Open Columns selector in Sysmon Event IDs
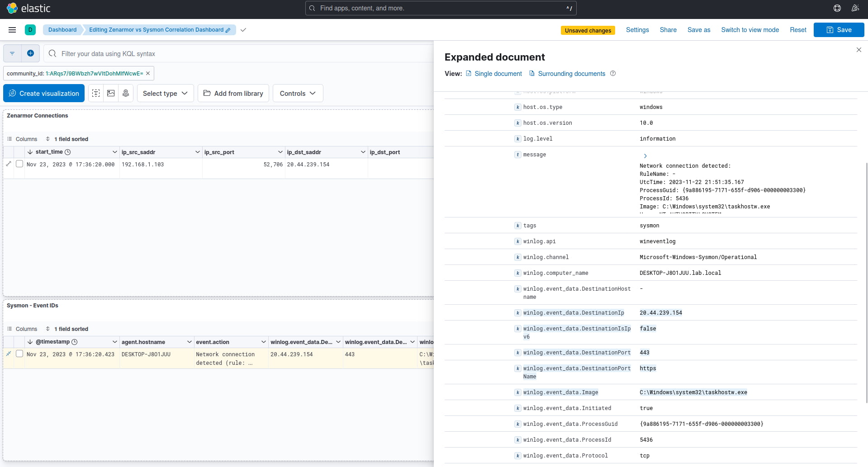The height and width of the screenshot is (467, 868). pos(22,329)
